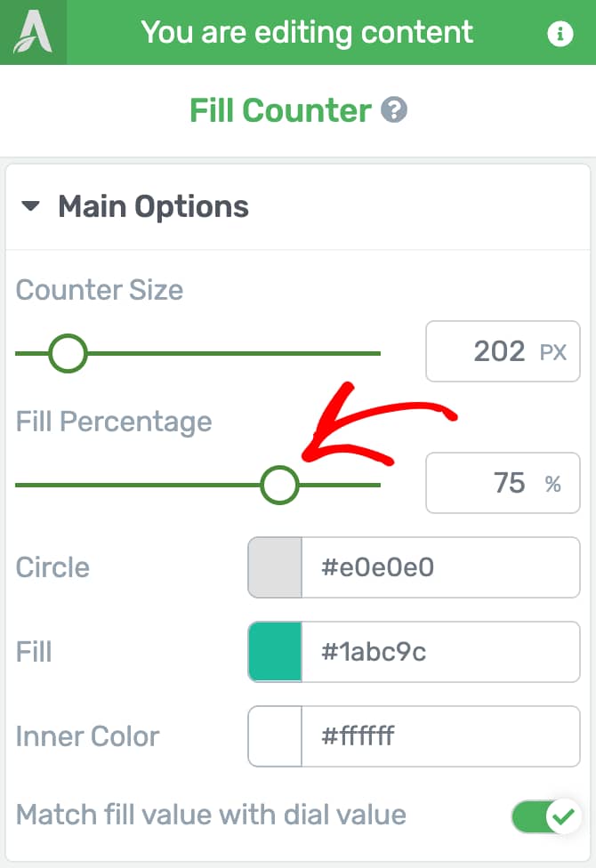Collapse the Main Options section arrow
Screen dimensions: 596x868
coord(30,206)
